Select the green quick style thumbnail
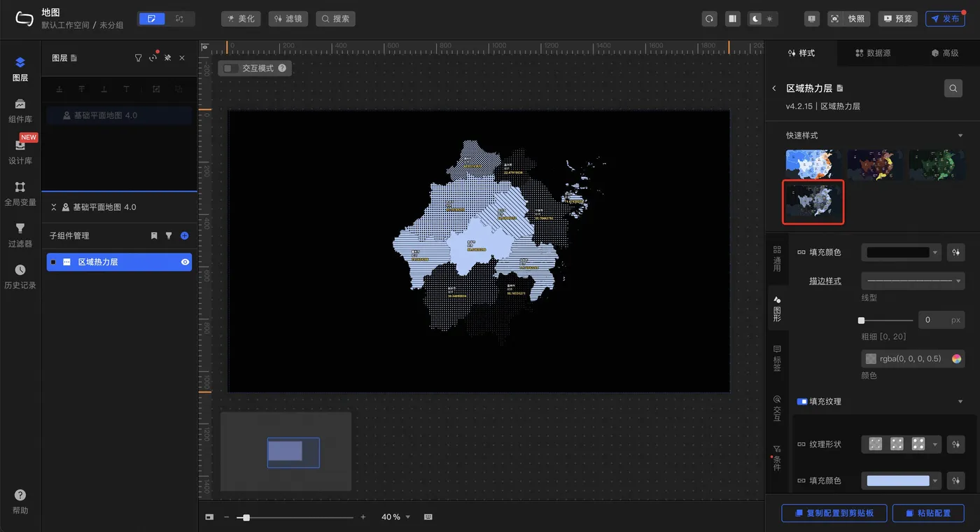 [937, 164]
